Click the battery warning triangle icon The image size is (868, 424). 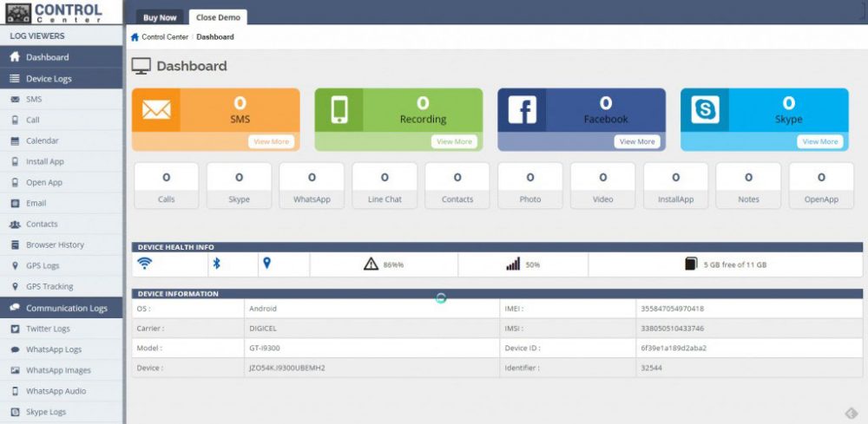(x=371, y=264)
